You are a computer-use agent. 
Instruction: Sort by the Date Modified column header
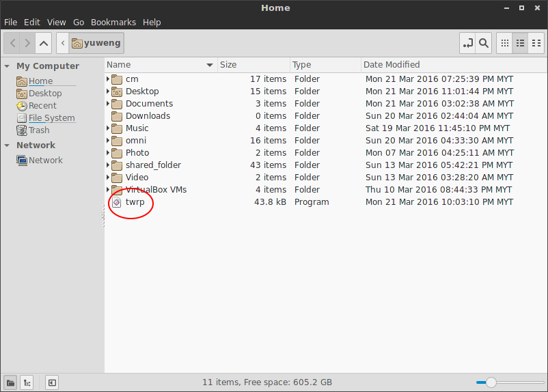(454, 65)
